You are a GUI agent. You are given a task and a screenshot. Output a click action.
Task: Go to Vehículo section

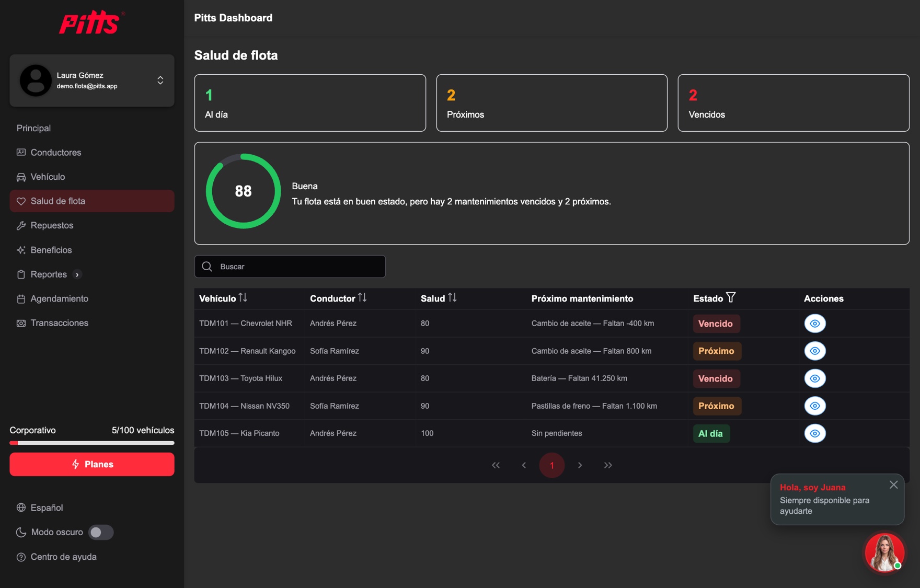(x=92, y=177)
